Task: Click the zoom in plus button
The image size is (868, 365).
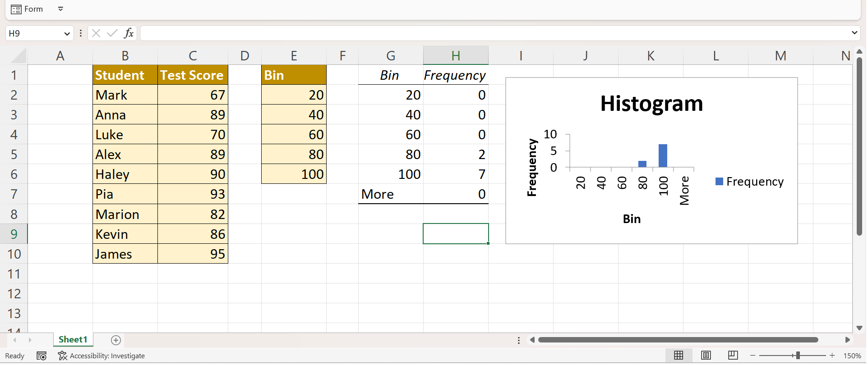Action: [x=832, y=356]
